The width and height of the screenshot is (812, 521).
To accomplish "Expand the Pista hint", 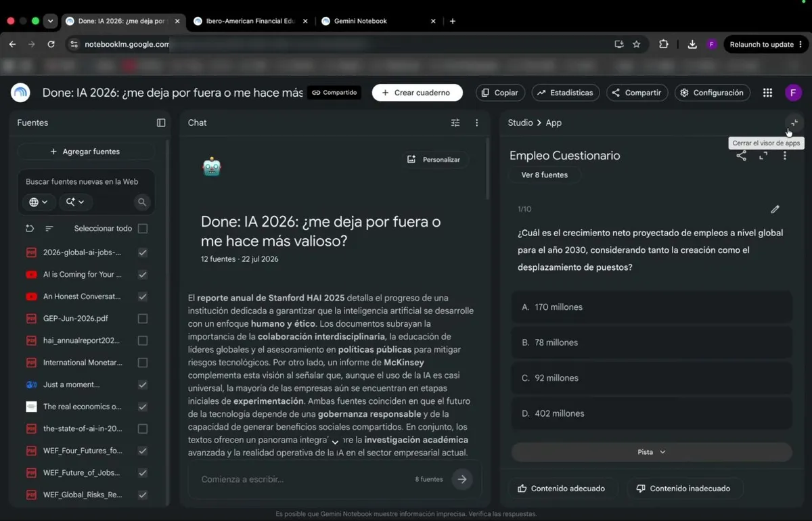I will pyautogui.click(x=652, y=452).
